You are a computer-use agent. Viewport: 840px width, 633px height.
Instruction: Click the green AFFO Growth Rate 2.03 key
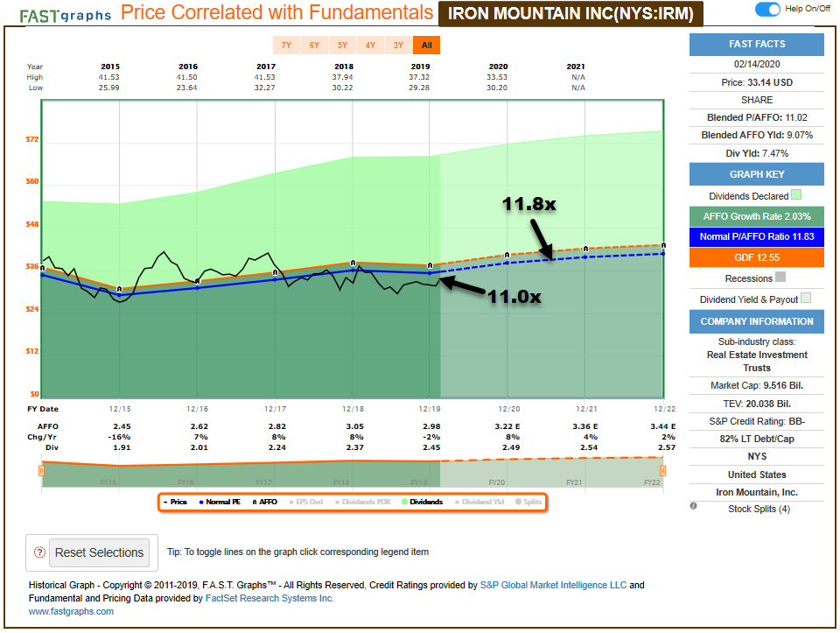click(x=756, y=215)
